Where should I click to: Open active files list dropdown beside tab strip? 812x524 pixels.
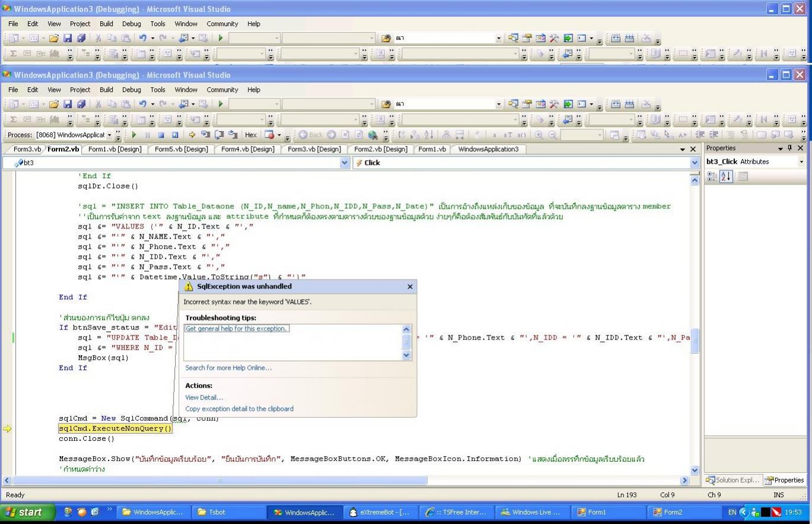coord(683,149)
